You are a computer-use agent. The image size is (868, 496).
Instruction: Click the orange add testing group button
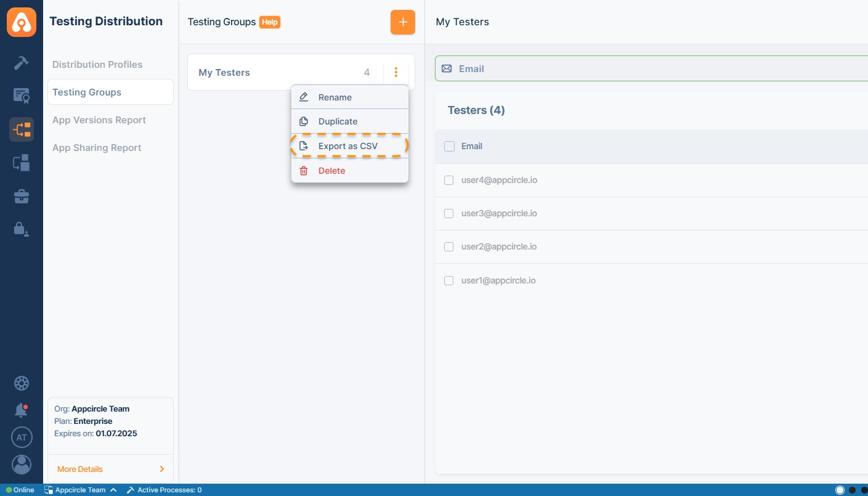coord(402,22)
